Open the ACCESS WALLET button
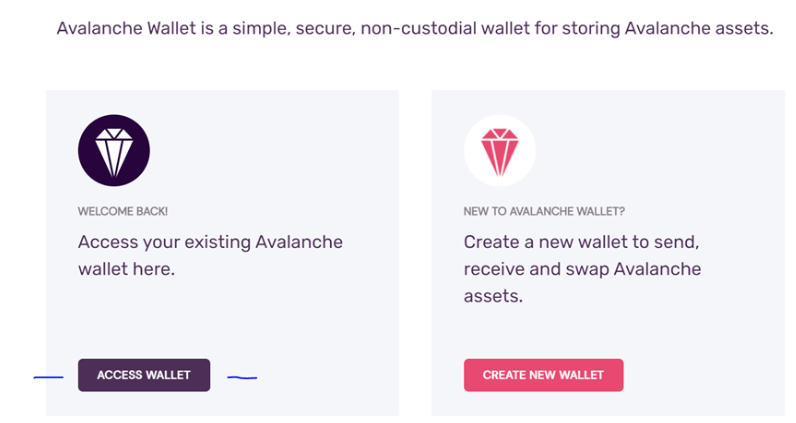Viewport: 796px width, 423px height. pos(144,375)
